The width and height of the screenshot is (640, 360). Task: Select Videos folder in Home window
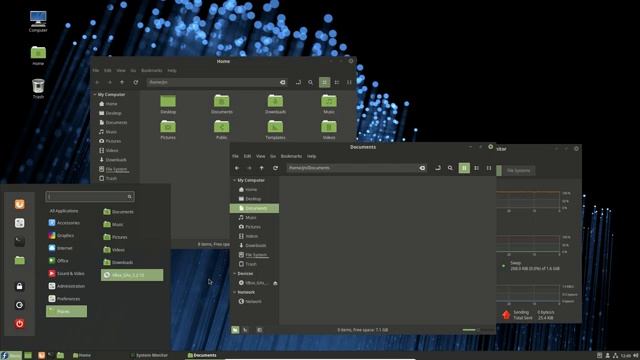point(329,130)
